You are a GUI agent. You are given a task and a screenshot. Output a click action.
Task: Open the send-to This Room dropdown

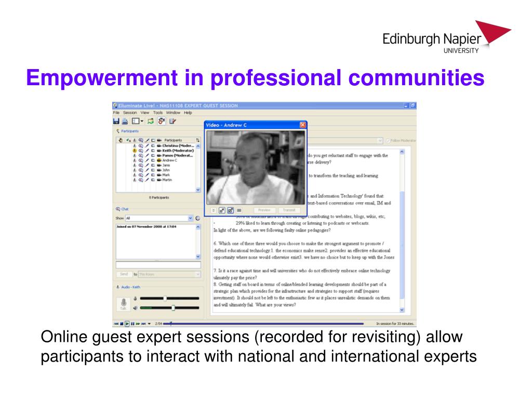pyautogui.click(x=169, y=274)
